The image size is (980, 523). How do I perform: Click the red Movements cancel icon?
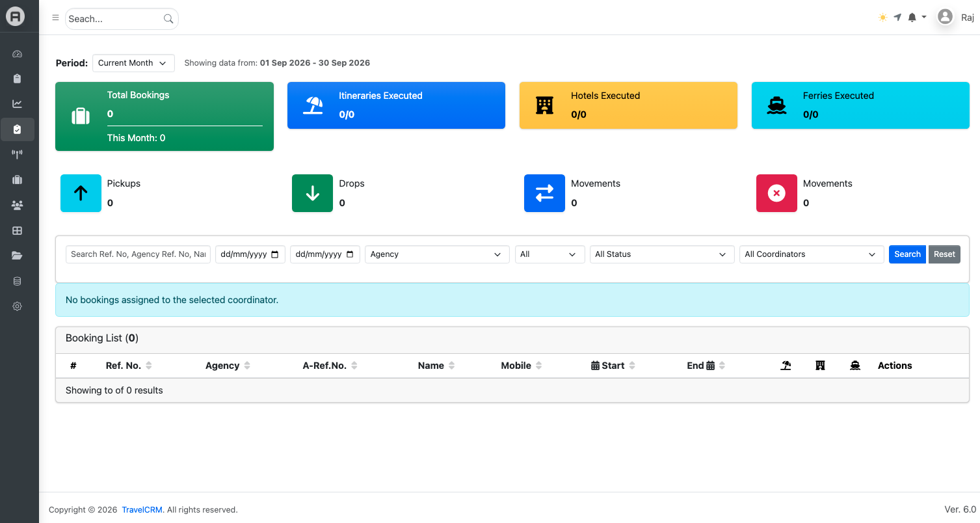[x=776, y=193]
